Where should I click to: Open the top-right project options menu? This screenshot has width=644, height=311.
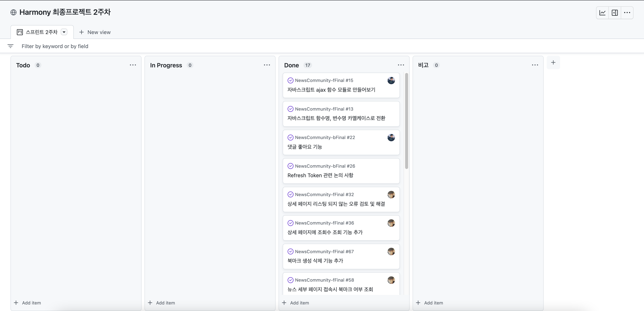[627, 13]
